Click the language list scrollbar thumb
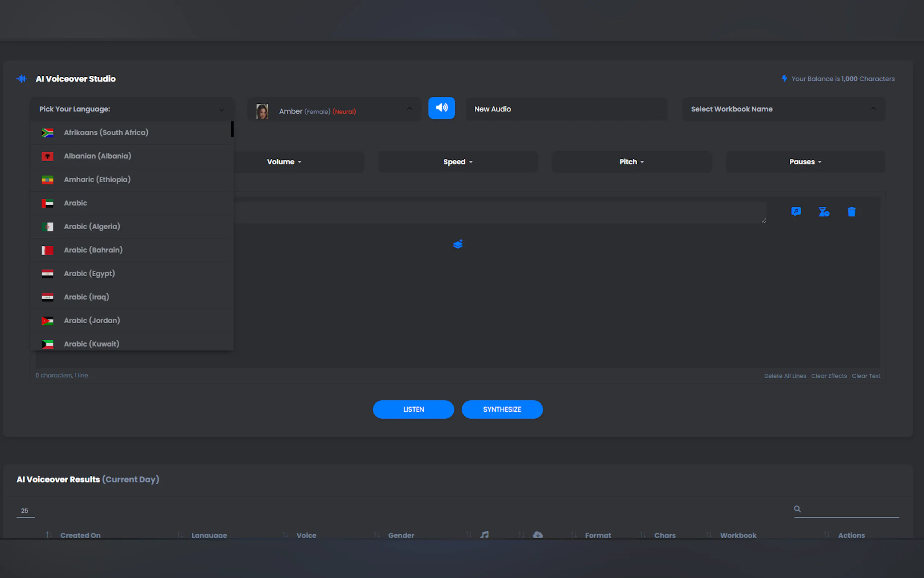 (x=232, y=129)
